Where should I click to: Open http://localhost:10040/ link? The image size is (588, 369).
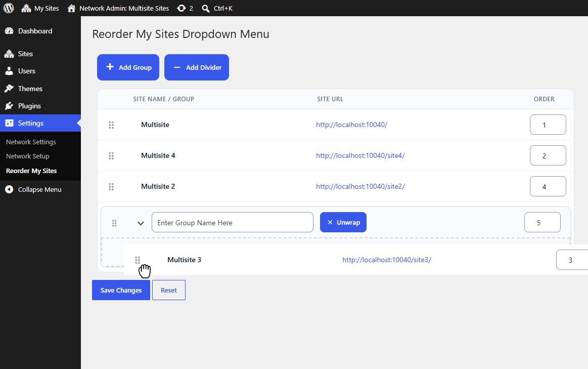[x=351, y=125]
